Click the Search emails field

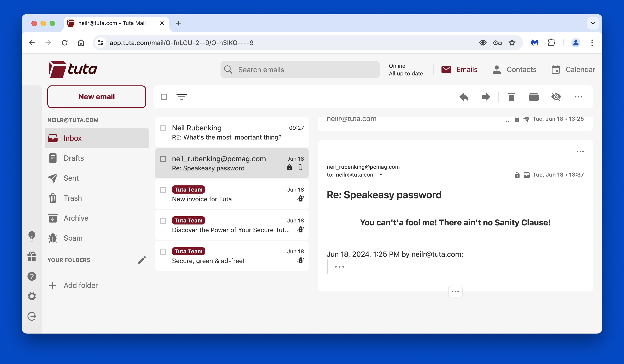pos(300,70)
